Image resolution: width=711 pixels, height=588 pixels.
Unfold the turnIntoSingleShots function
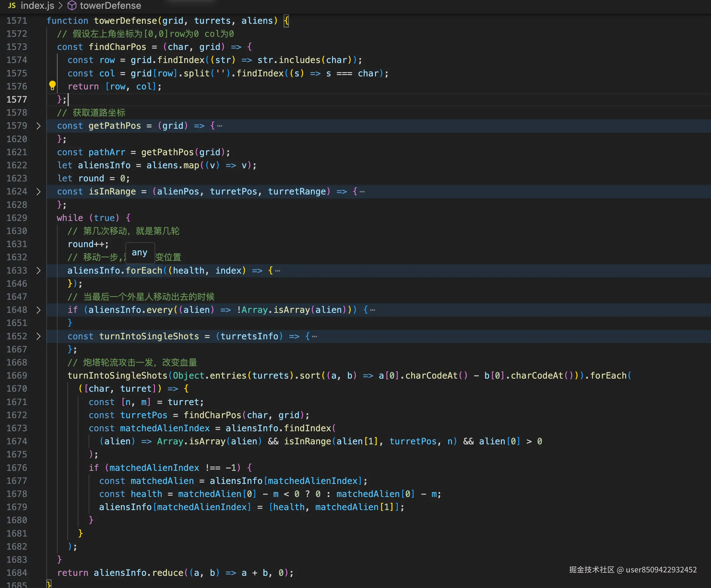(x=38, y=336)
